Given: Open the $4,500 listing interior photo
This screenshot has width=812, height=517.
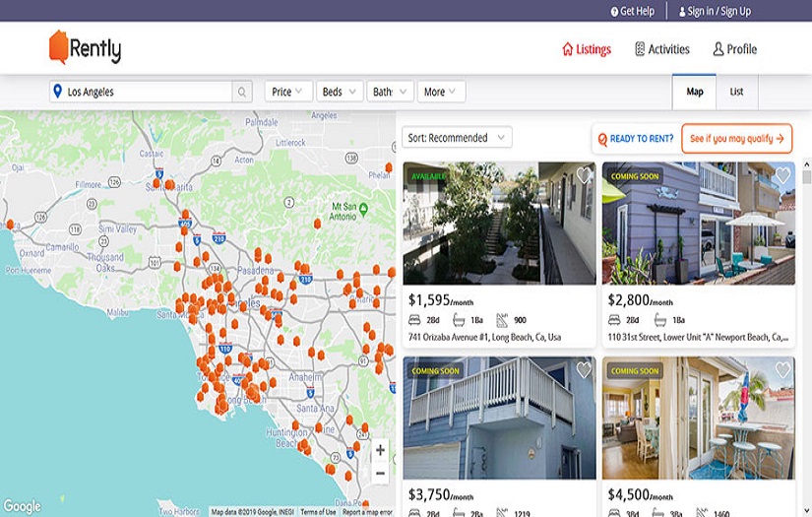Looking at the screenshot, I should click(x=699, y=418).
